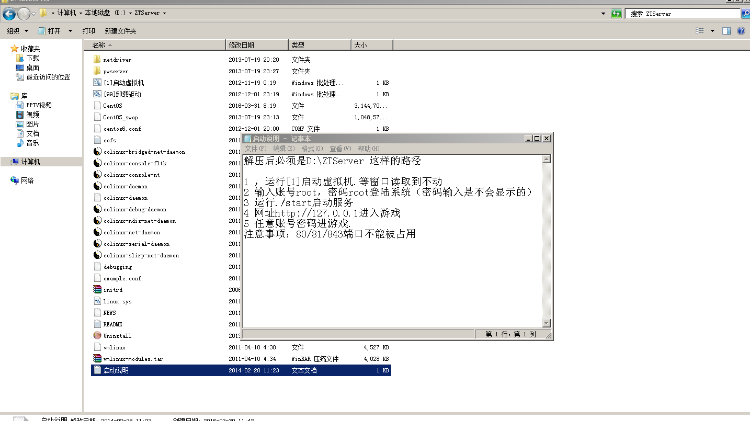The image size is (750, 421).
Task: Click the 新建文件夹 button
Action: [120, 31]
